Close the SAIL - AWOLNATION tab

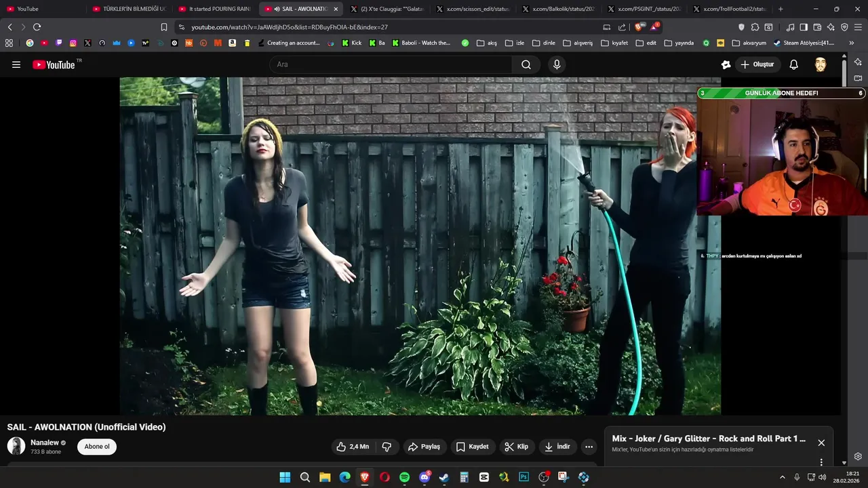336,9
